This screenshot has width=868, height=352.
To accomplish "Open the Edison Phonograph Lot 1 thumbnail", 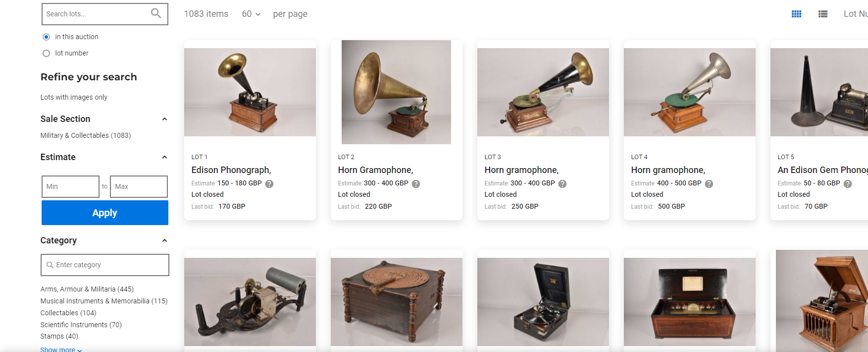I will click(250, 92).
